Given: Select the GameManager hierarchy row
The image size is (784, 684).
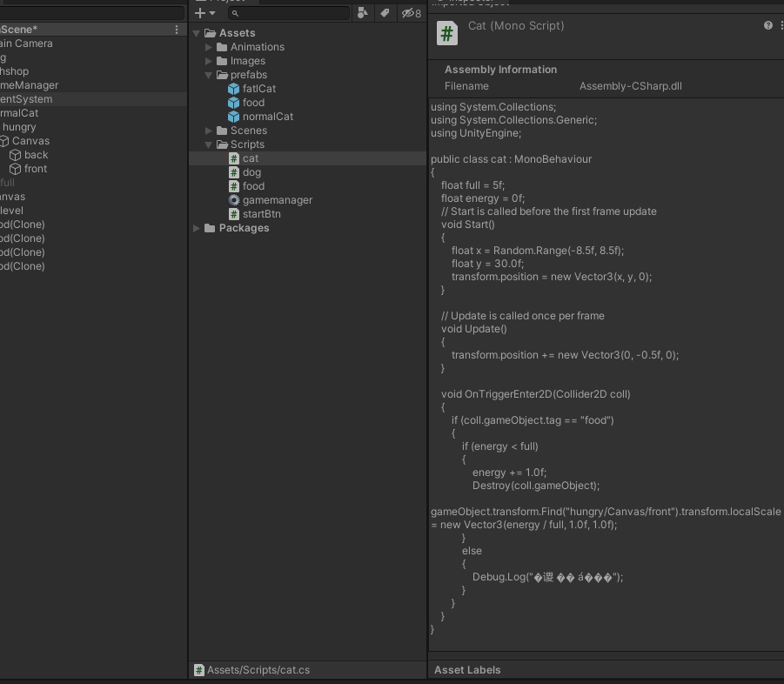Looking at the screenshot, I should point(93,85).
